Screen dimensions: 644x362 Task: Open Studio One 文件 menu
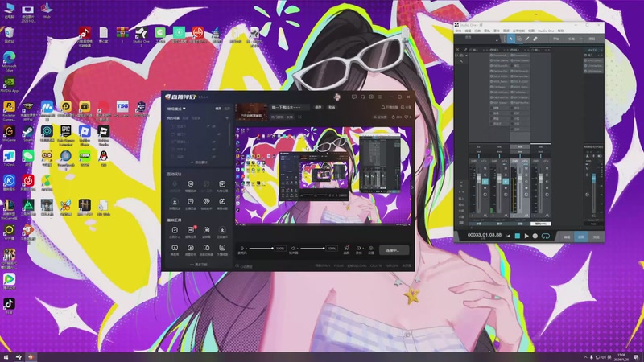[458, 31]
